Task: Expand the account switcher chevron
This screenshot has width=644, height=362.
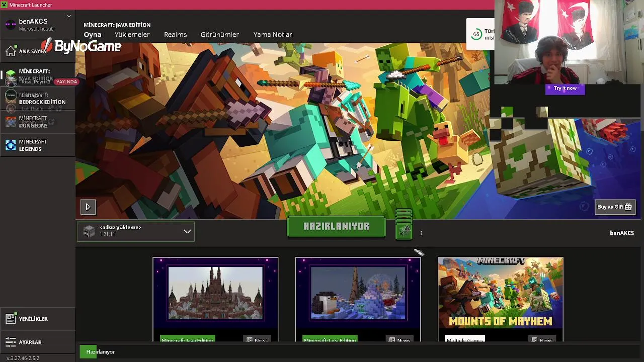Action: point(69,16)
